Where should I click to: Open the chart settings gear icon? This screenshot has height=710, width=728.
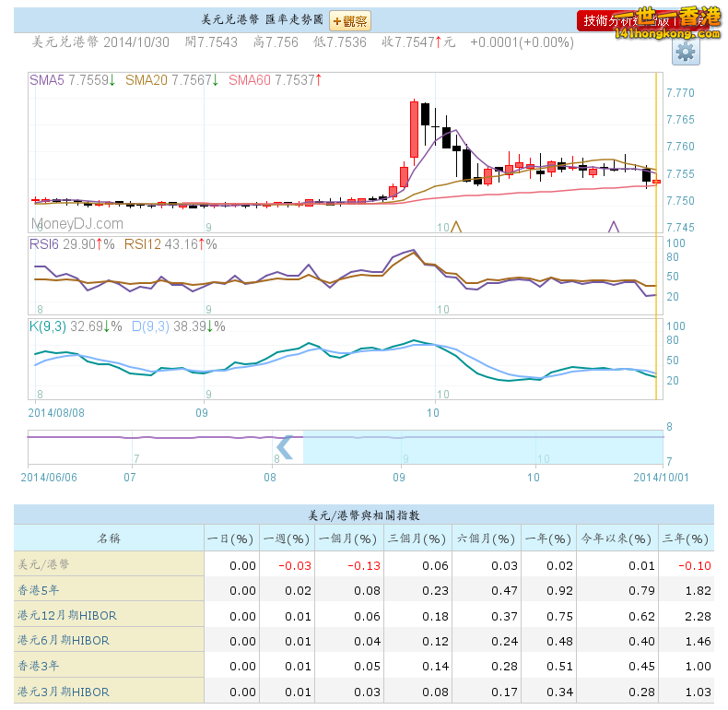(686, 52)
